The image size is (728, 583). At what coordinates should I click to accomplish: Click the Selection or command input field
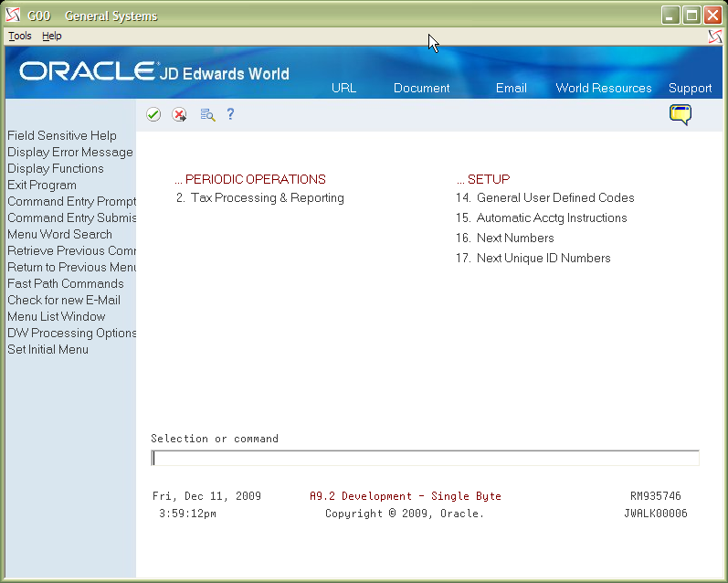pyautogui.click(x=425, y=458)
